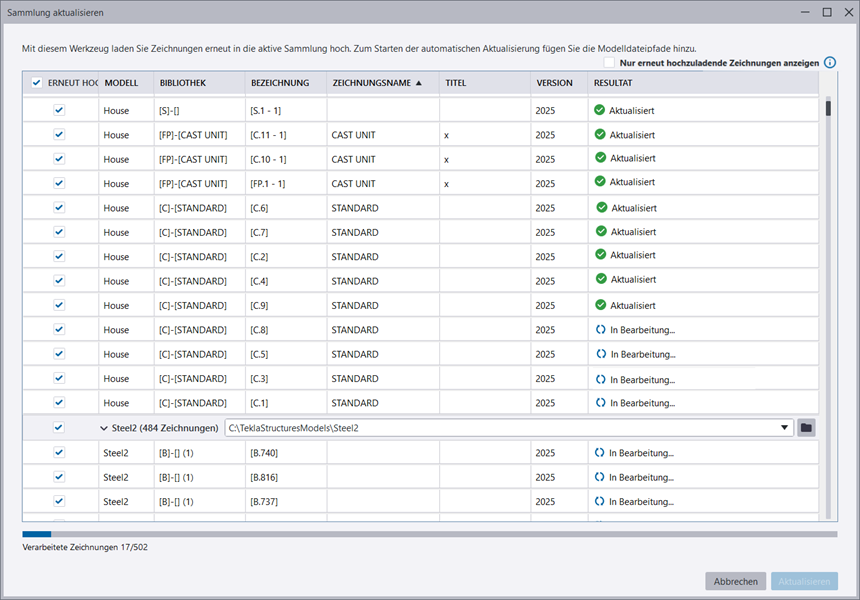Uncheck re-upload checkbox for [S.1 - 1]
Image resolution: width=860 pixels, height=600 pixels.
coord(59,110)
